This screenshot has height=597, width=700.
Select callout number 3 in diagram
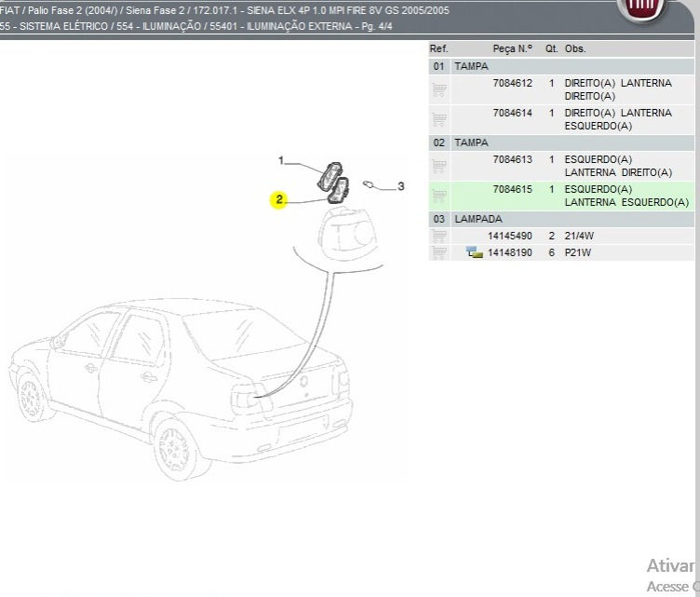401,186
